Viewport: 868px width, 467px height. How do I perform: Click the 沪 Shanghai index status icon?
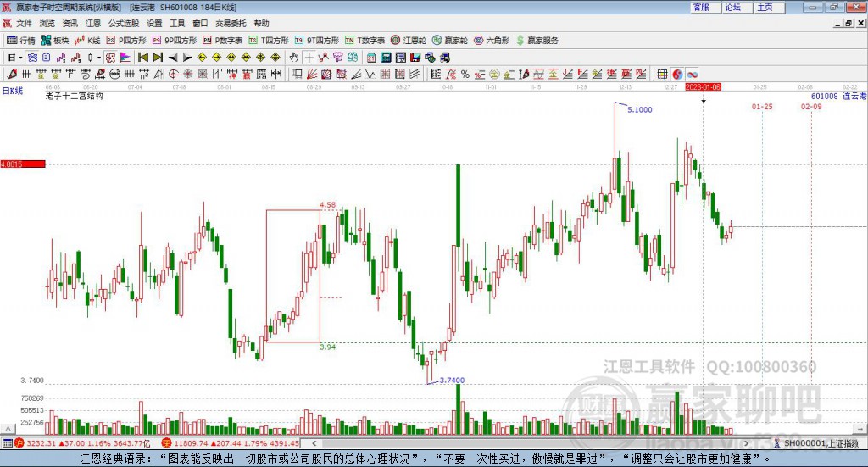click(x=19, y=442)
